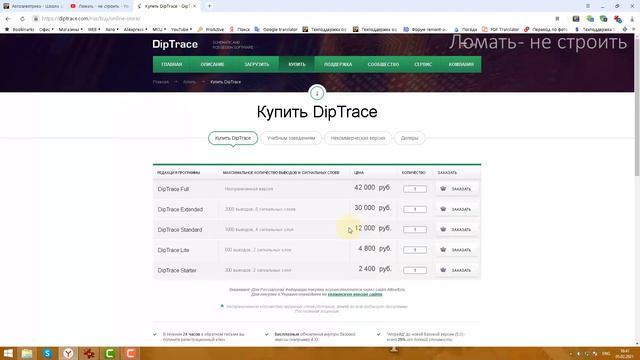Image resolution: width=640 pixels, height=360 pixels.
Task: Click quantity field for DipTrace Starter
Action: click(415, 270)
